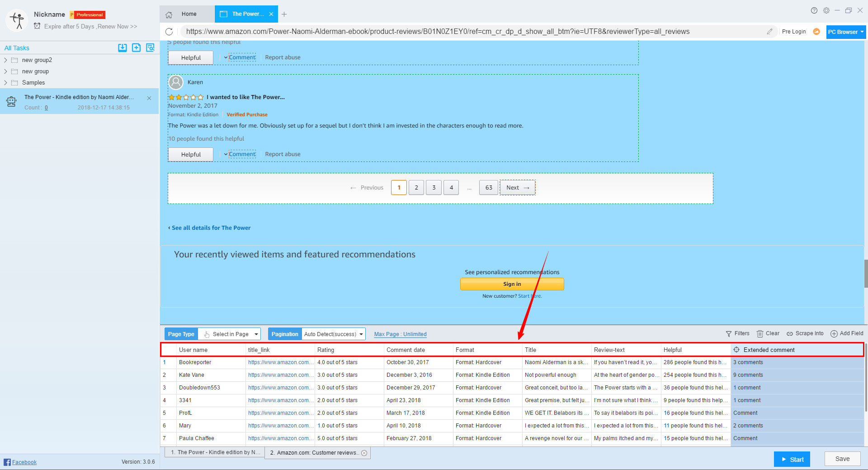This screenshot has height=470, width=868.
Task: Select bottom tab Amazon.com: Customer reviews
Action: pyautogui.click(x=318, y=453)
